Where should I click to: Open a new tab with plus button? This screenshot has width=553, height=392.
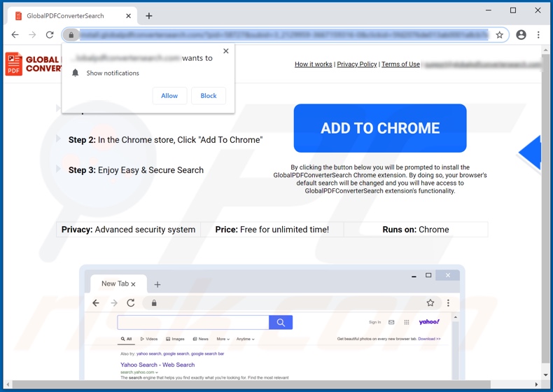[x=149, y=16]
